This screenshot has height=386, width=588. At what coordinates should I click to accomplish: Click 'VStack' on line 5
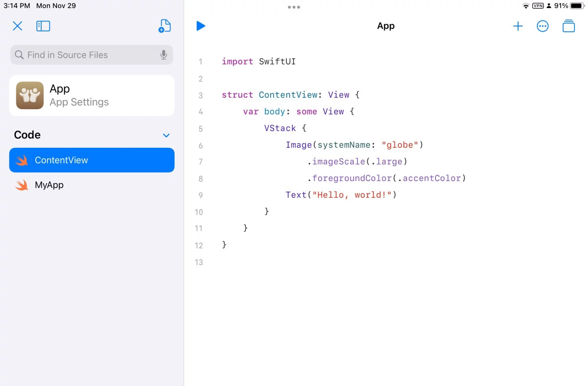280,128
